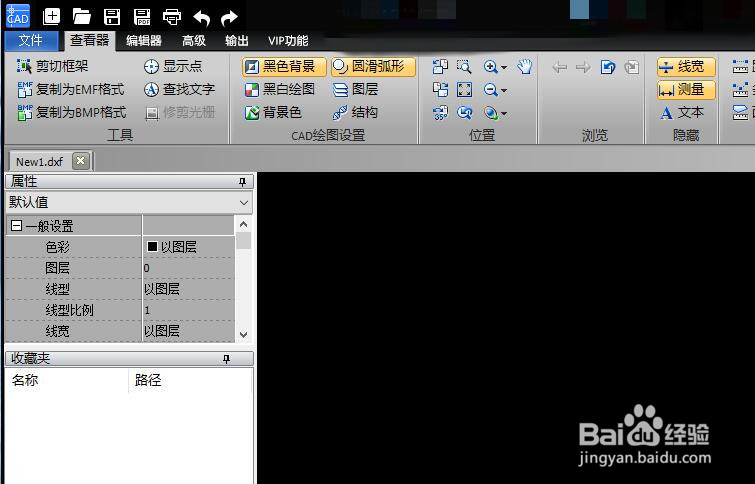Click the previous zoom magnifier icon
Viewport: 755px width, 484px height.
[464, 113]
